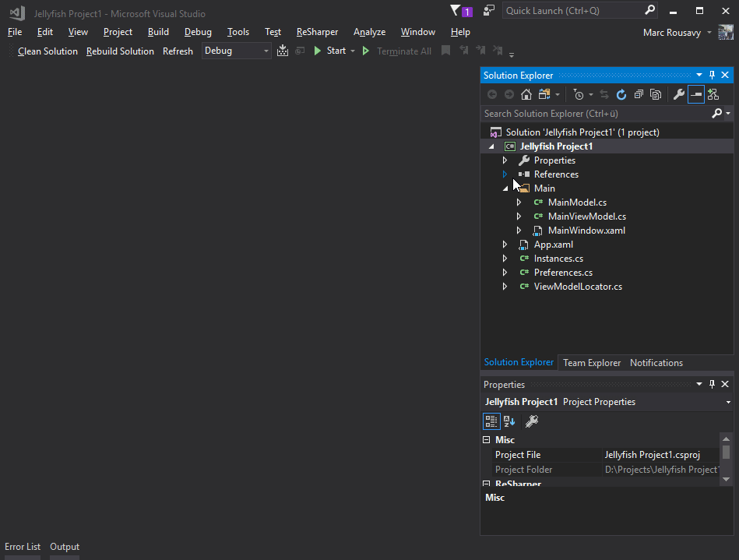This screenshot has height=560, width=739.
Task: Expand the MainModel.cs node
Action: pyautogui.click(x=519, y=203)
